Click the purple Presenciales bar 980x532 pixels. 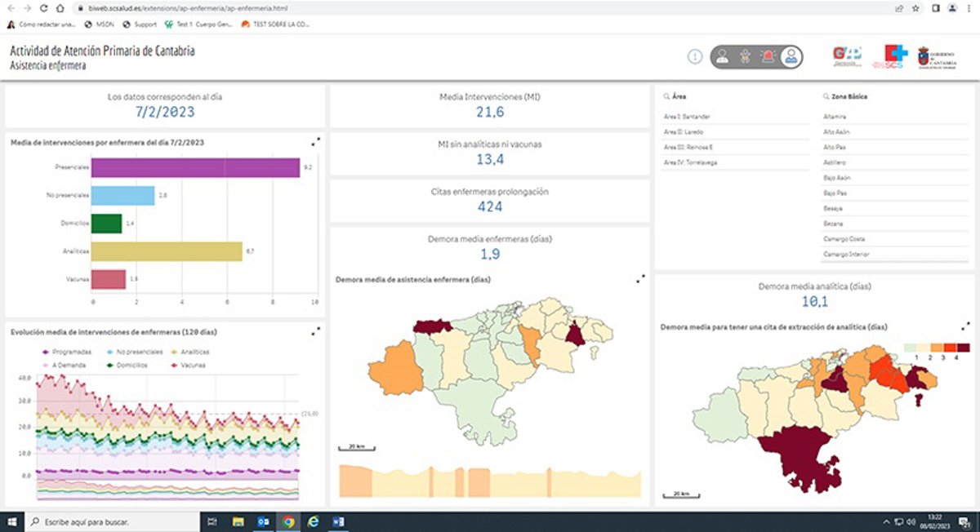[x=195, y=167]
